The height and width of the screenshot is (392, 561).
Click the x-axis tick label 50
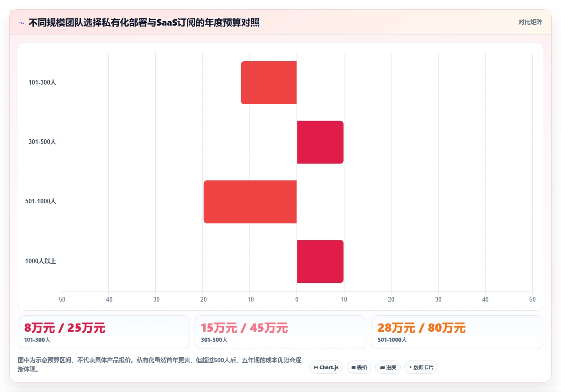[532, 300]
